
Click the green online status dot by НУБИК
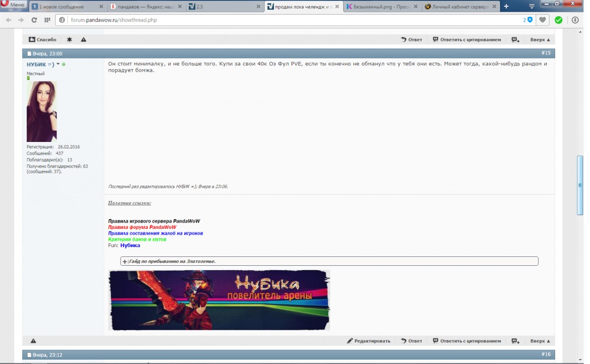pos(64,64)
